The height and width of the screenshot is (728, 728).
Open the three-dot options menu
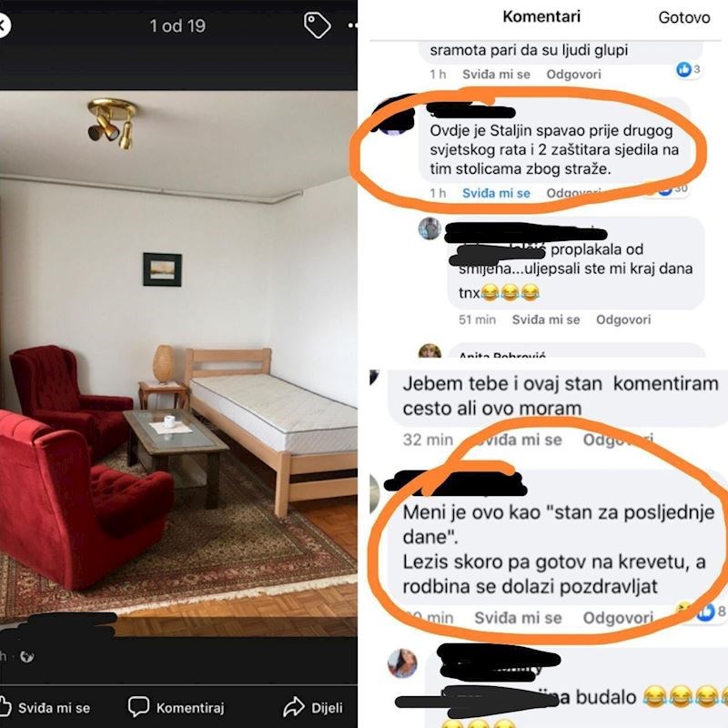point(353,25)
